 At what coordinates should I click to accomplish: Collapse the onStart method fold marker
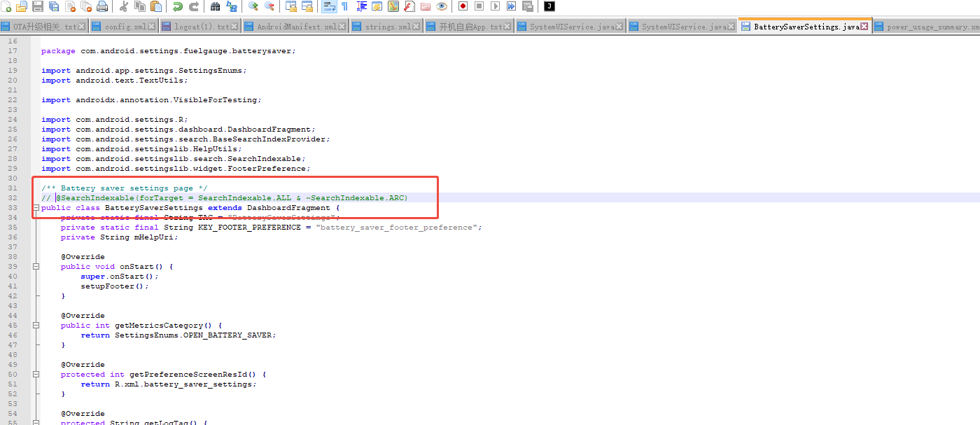(35, 267)
